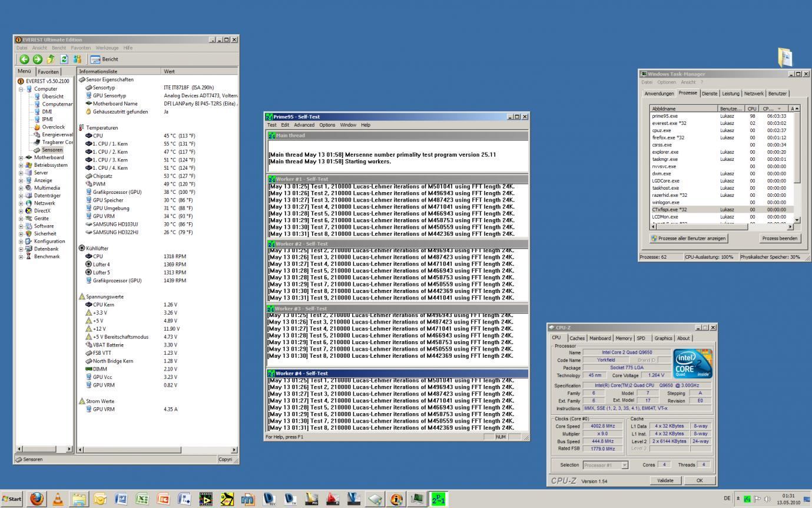
Task: Switch to the Caches tab in CPU-Z
Action: point(577,338)
